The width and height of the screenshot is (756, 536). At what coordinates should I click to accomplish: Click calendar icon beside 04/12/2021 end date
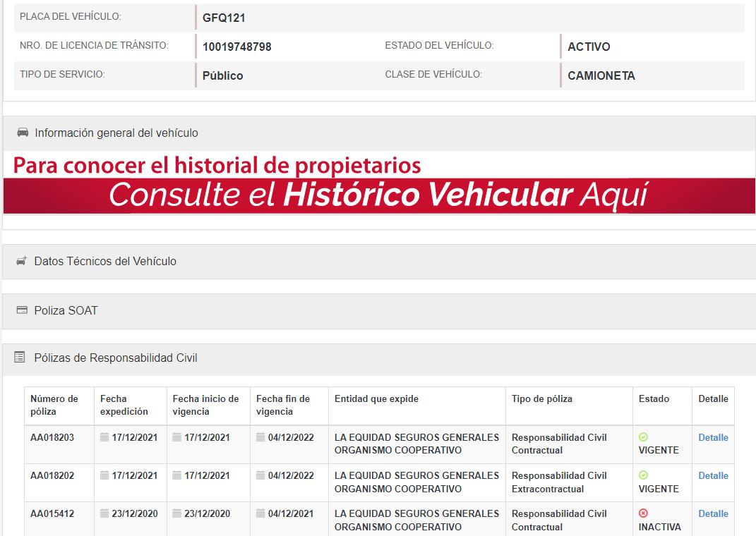260,513
